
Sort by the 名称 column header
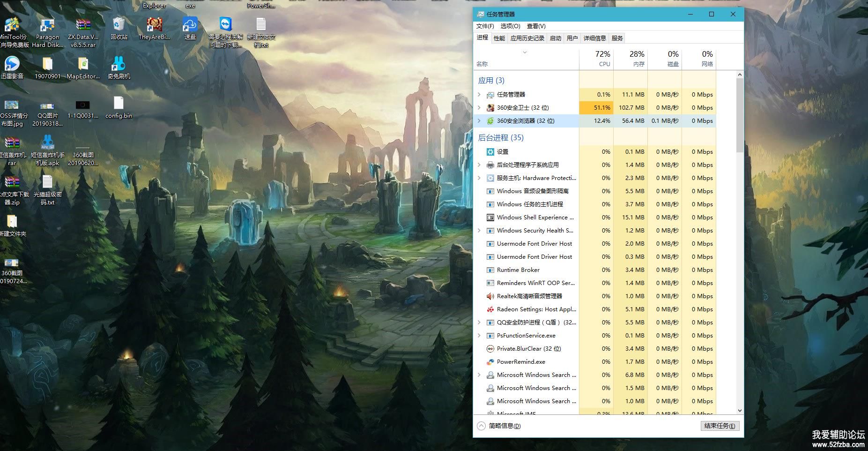tap(527, 59)
